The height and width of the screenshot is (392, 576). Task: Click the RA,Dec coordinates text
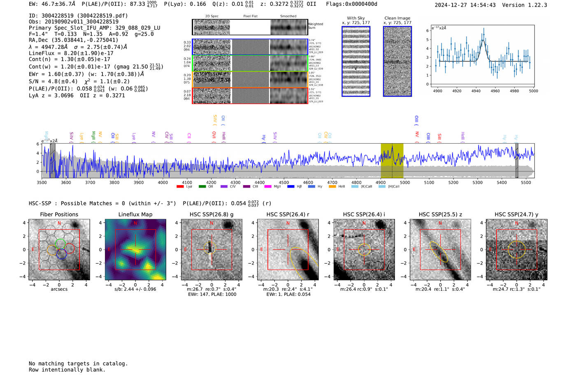pos(74,40)
